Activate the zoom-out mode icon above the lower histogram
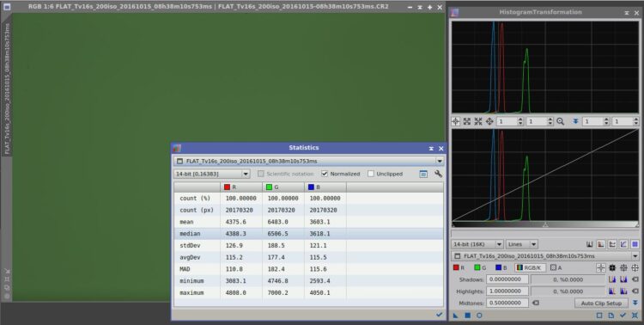 click(478, 121)
